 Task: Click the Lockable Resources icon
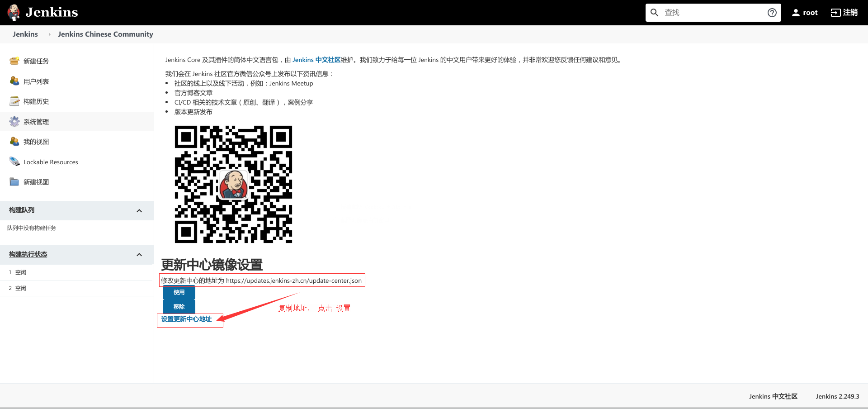coord(14,162)
